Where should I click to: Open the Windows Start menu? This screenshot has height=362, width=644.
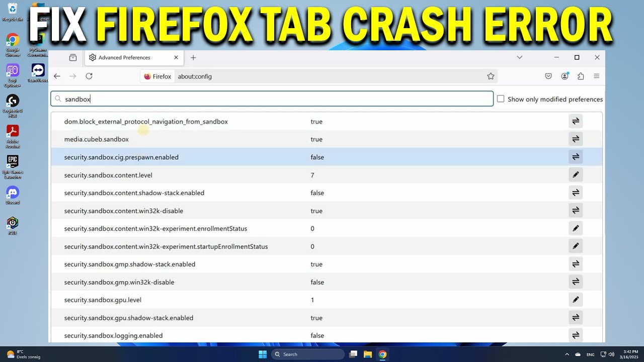263,354
